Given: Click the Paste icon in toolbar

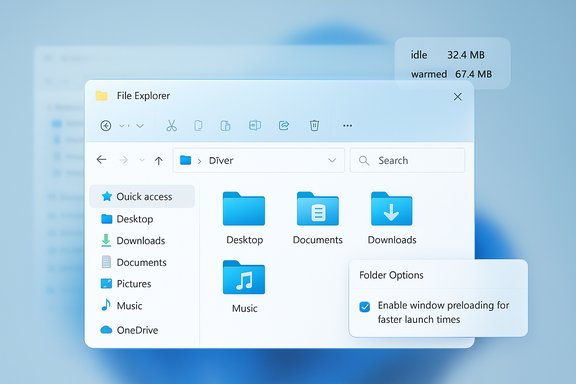Looking at the screenshot, I should (225, 126).
